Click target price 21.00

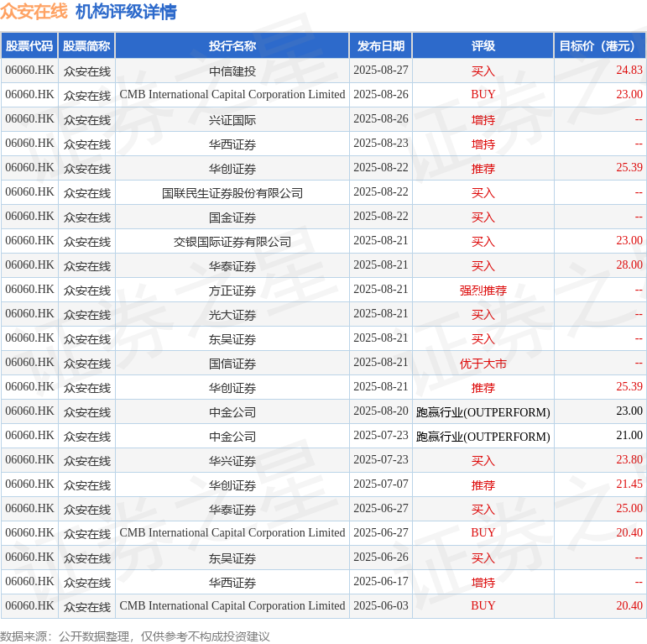click(x=629, y=436)
